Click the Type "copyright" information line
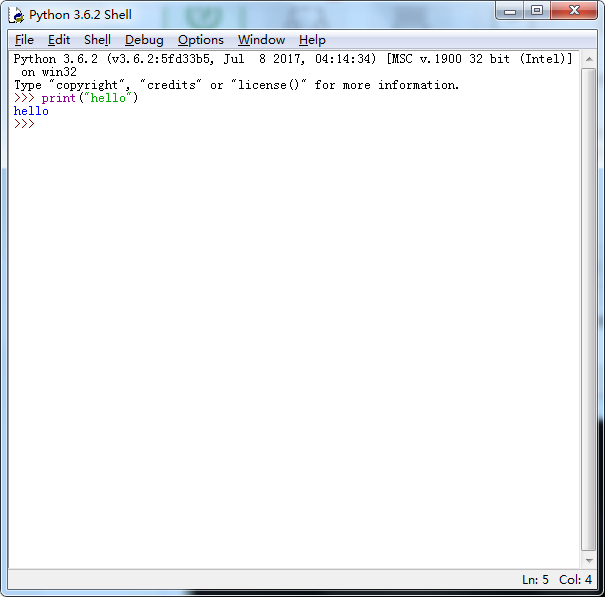Screen dimensions: 605x597 pos(237,85)
